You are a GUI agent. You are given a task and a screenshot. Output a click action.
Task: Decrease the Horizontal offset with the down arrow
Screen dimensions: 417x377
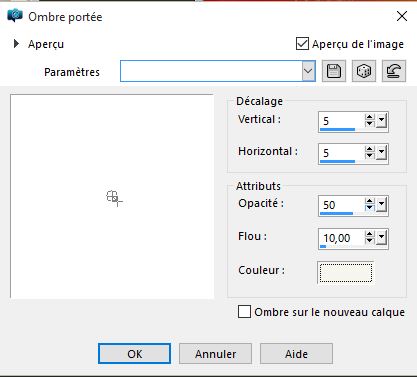369,156
